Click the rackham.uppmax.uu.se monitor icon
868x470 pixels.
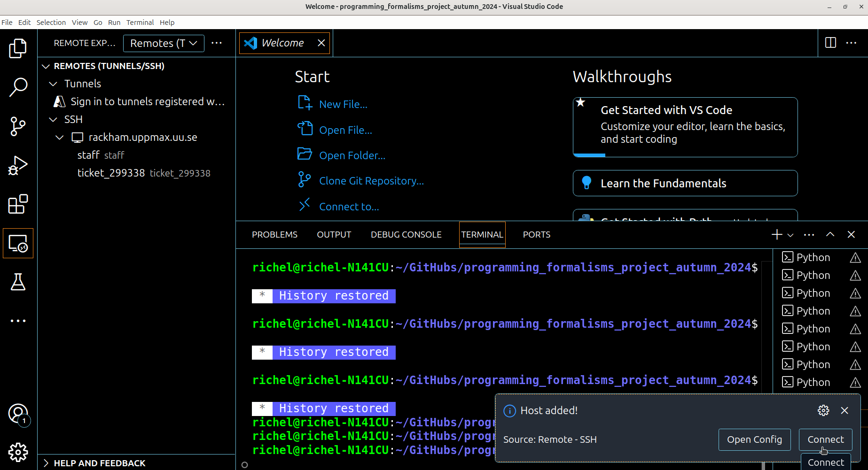pyautogui.click(x=77, y=137)
